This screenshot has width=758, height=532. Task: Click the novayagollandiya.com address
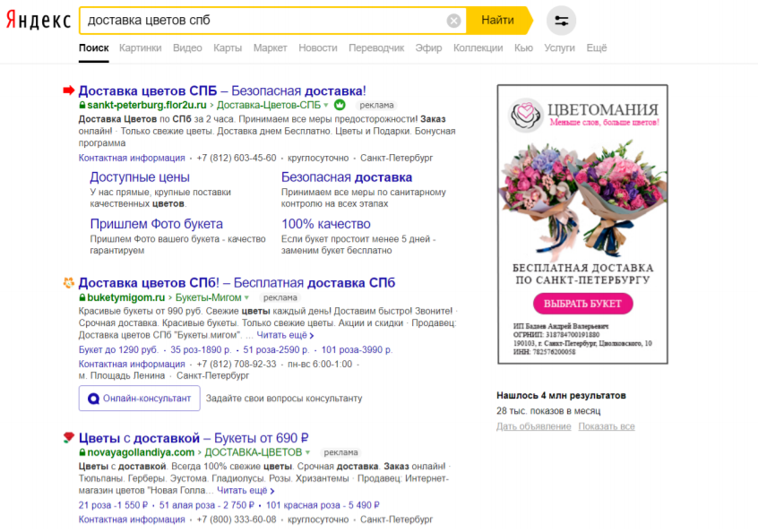tap(141, 452)
